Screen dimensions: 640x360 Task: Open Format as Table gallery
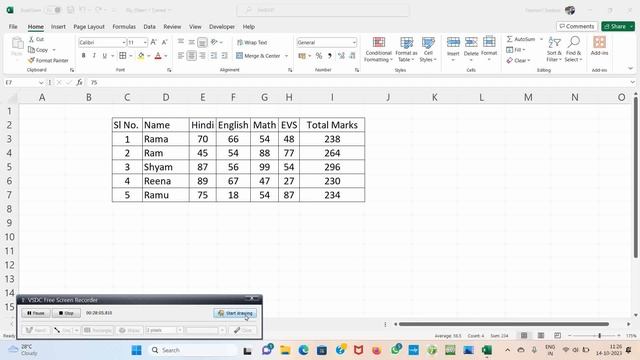406,49
